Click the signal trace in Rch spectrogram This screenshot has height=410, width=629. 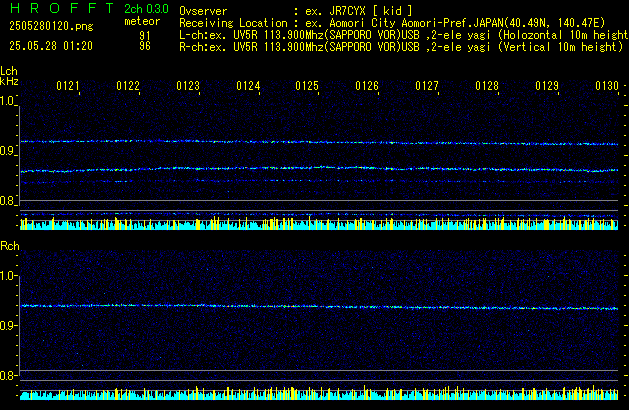319,307
